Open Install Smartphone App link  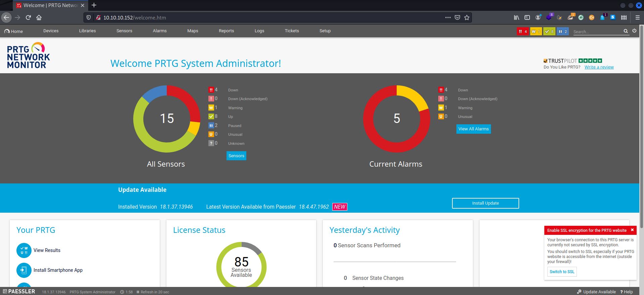(x=58, y=270)
